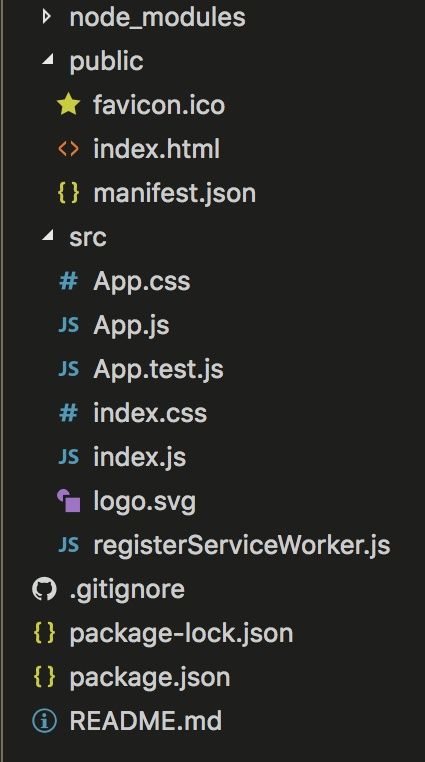
Task: Click the orange HTML brackets icon
Action: [68, 149]
